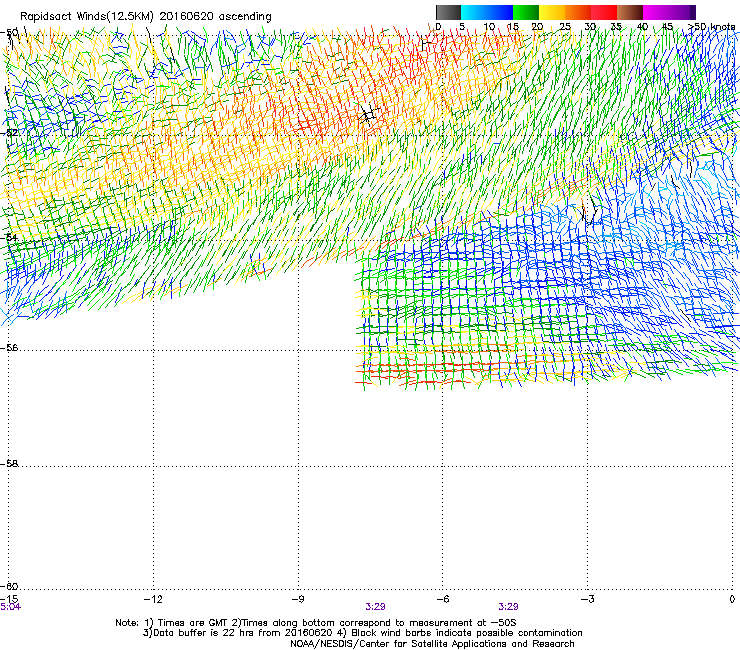Click the 3:29 timestamp between -6 and -3
This screenshot has width=740, height=650.
(x=508, y=607)
